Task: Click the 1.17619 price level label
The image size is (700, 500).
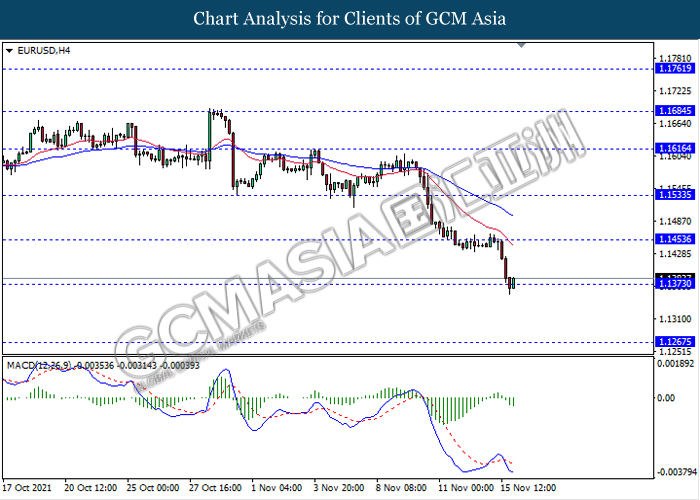Action: pyautogui.click(x=675, y=68)
